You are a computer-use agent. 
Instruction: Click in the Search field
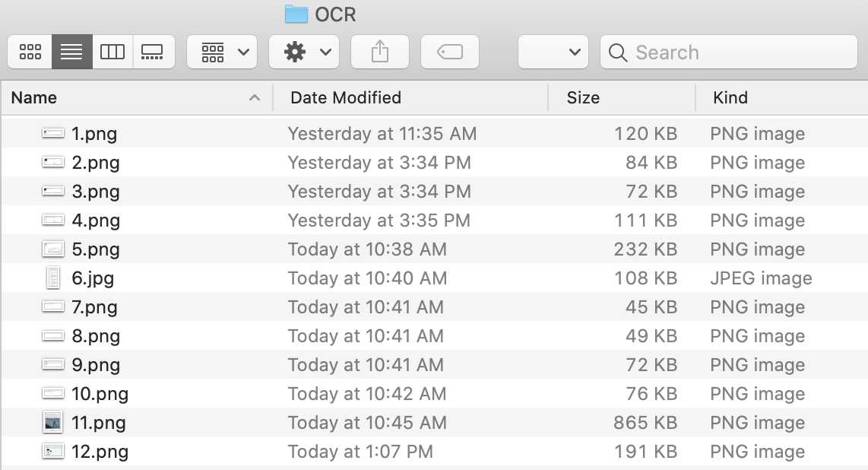pos(730,52)
